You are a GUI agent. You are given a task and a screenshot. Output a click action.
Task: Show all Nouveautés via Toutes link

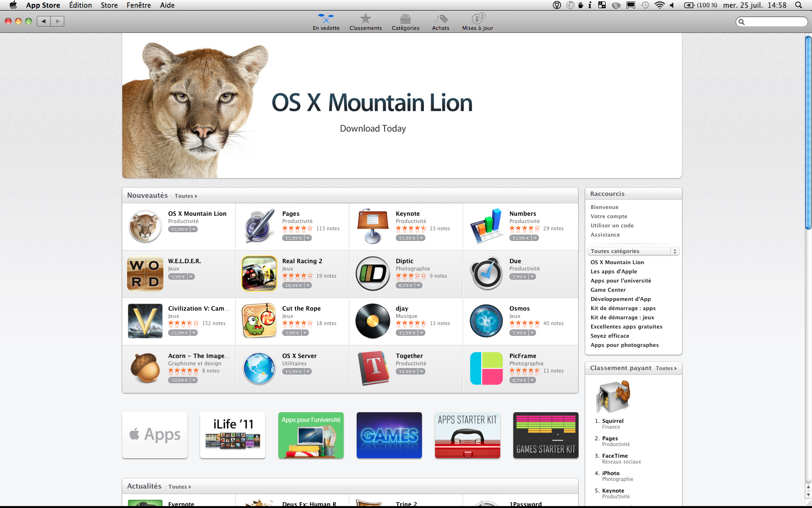click(x=186, y=196)
